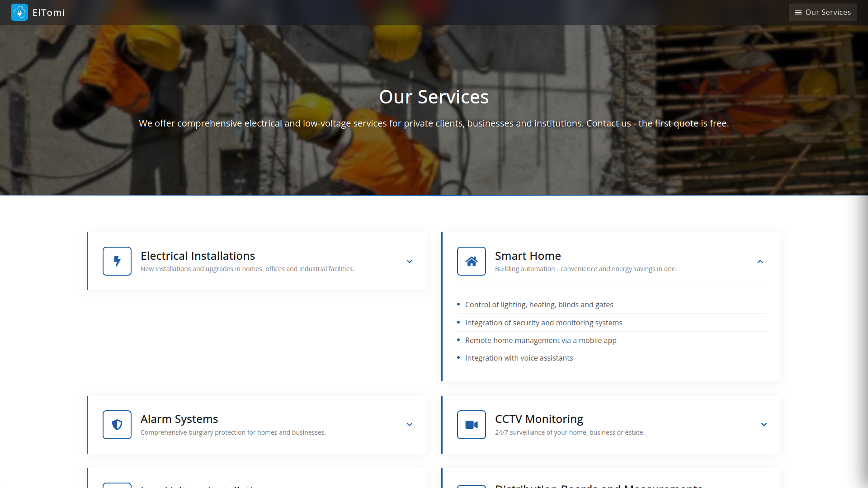Click the Electrical Installations heading
868x488 pixels.
[198, 256]
